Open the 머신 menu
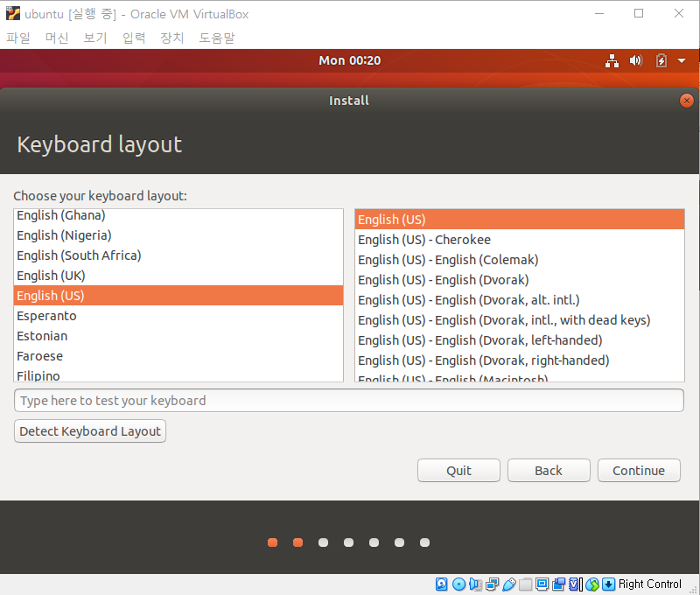 57,38
